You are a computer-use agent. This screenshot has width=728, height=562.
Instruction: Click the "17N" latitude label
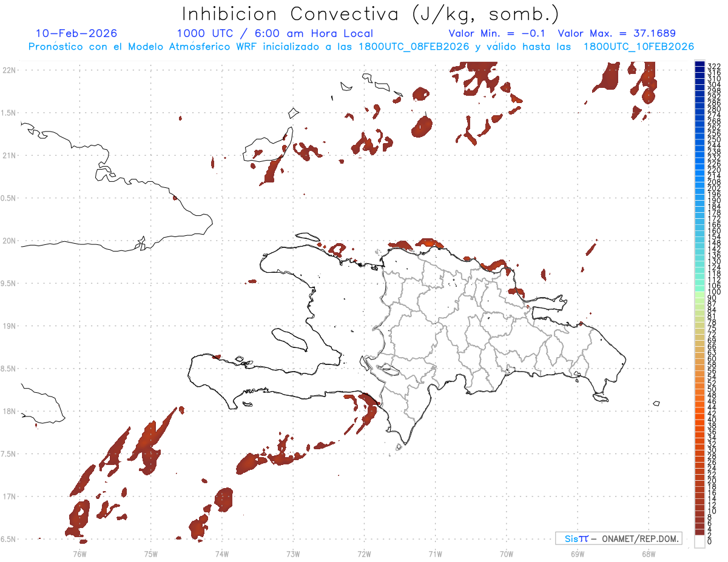pos(8,497)
